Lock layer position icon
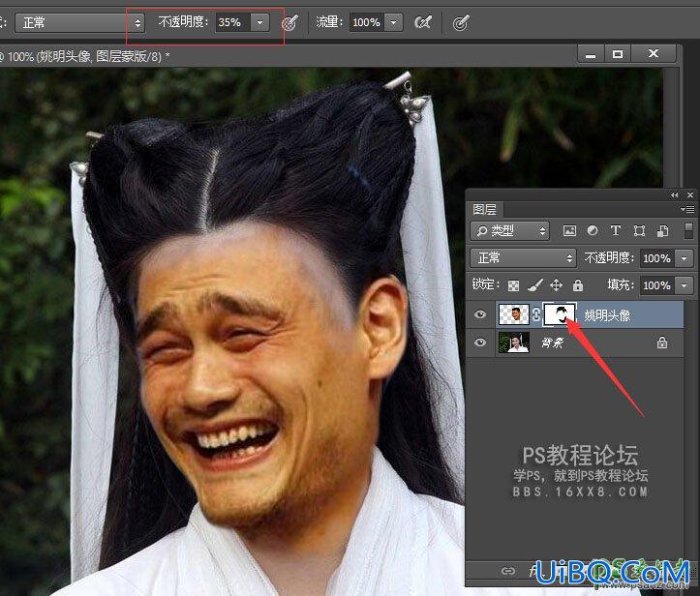The image size is (700, 596). [557, 285]
